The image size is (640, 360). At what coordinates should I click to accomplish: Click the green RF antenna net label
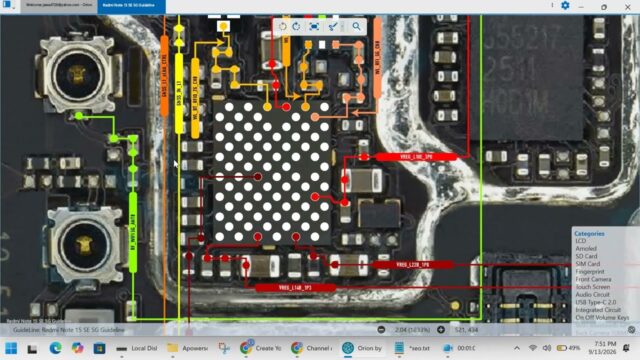pyautogui.click(x=133, y=233)
